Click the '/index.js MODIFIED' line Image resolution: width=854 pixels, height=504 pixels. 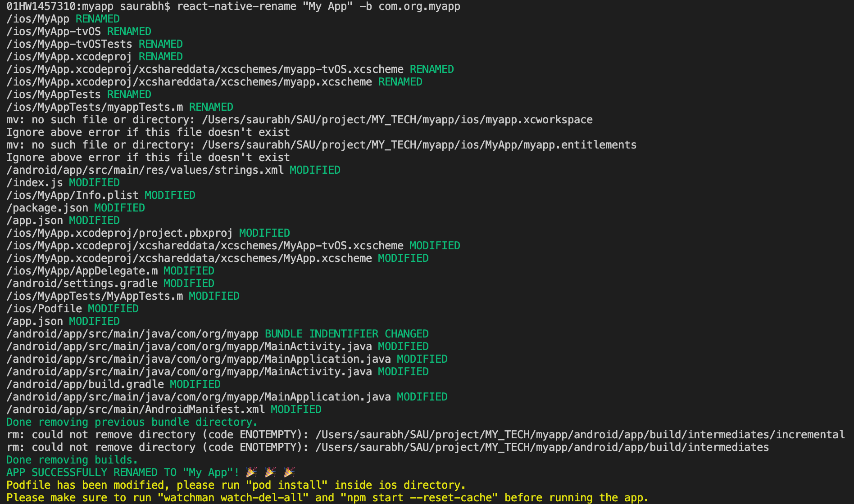[63, 183]
